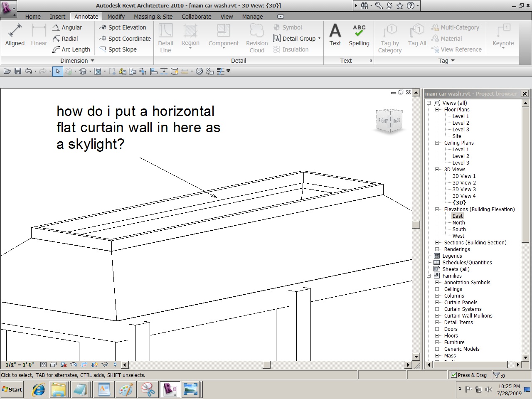This screenshot has height=399, width=532.
Task: Select the Spot Elevation tool
Action: [x=123, y=27]
